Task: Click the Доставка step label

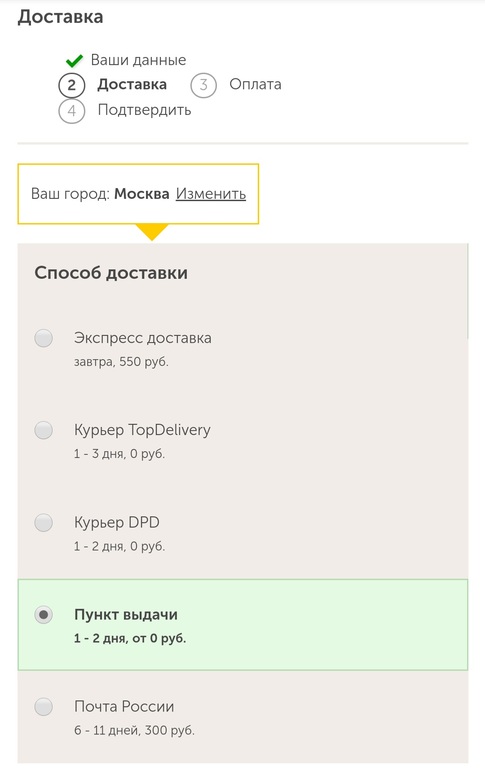Action: point(132,84)
